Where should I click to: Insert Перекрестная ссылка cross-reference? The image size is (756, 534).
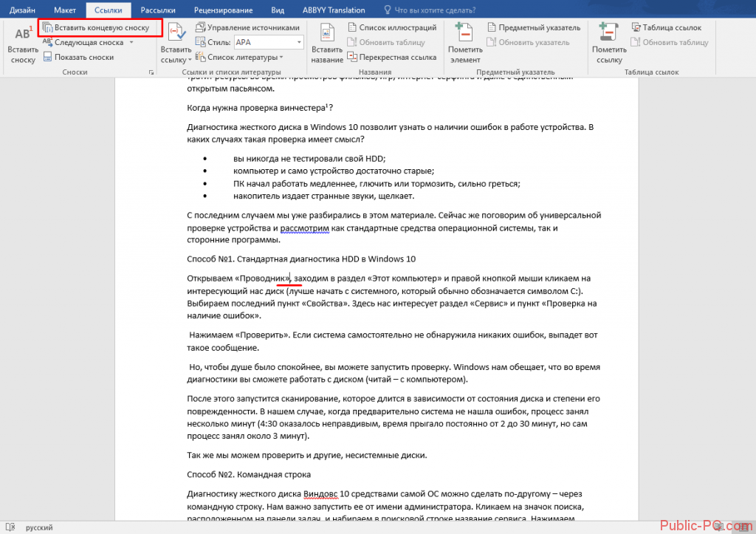point(391,57)
